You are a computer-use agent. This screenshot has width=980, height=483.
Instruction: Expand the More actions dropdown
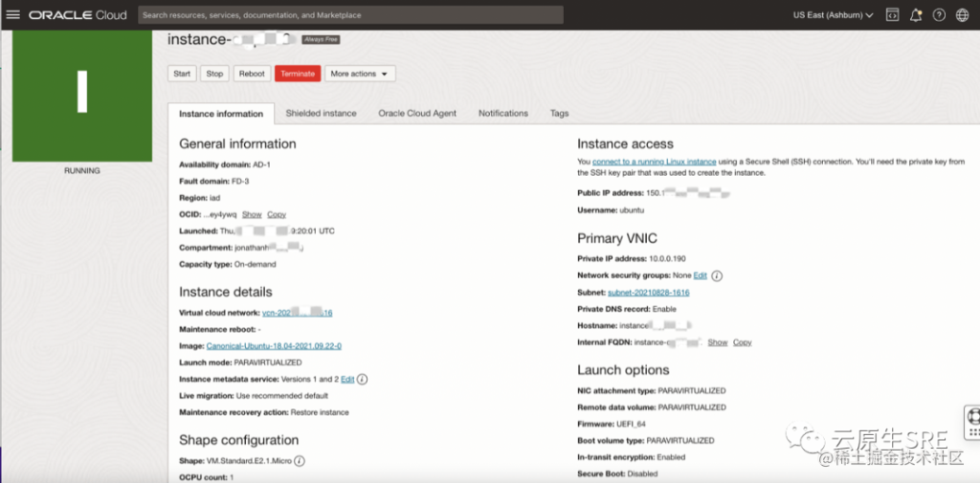coord(360,74)
